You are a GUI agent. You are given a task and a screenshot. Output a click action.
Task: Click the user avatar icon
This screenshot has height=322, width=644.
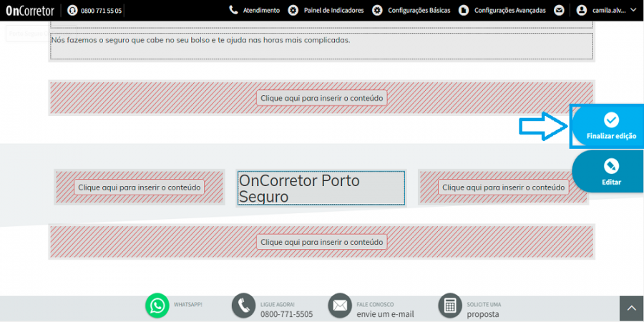click(581, 10)
